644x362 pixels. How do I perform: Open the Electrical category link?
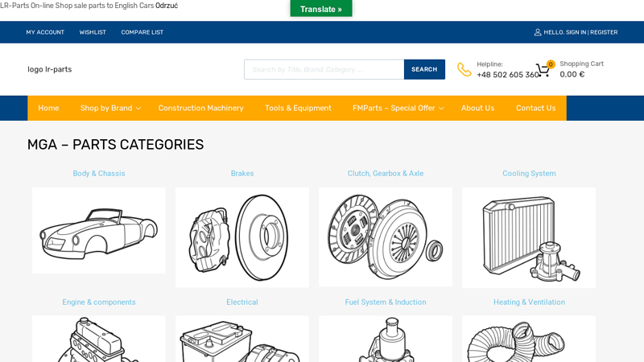point(242,302)
